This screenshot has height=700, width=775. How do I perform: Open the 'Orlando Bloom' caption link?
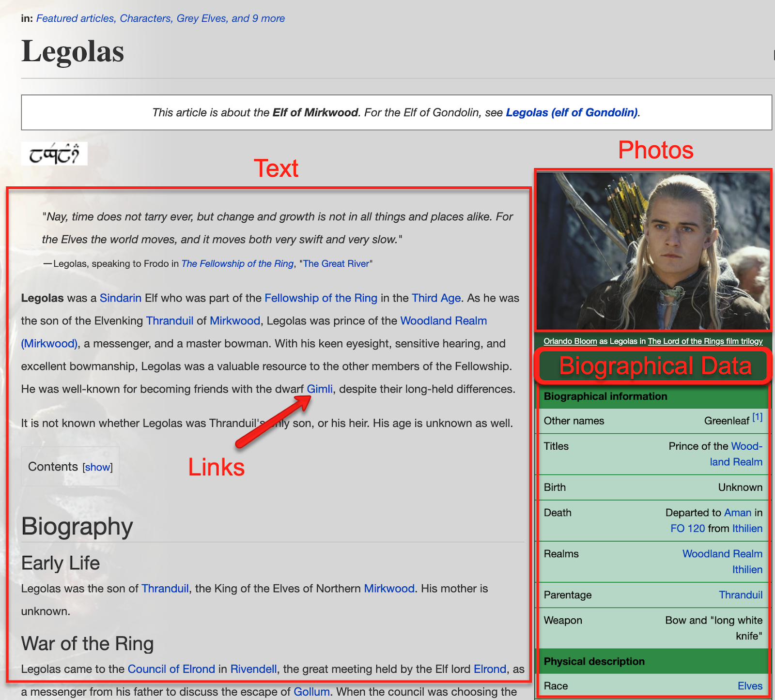[570, 341]
